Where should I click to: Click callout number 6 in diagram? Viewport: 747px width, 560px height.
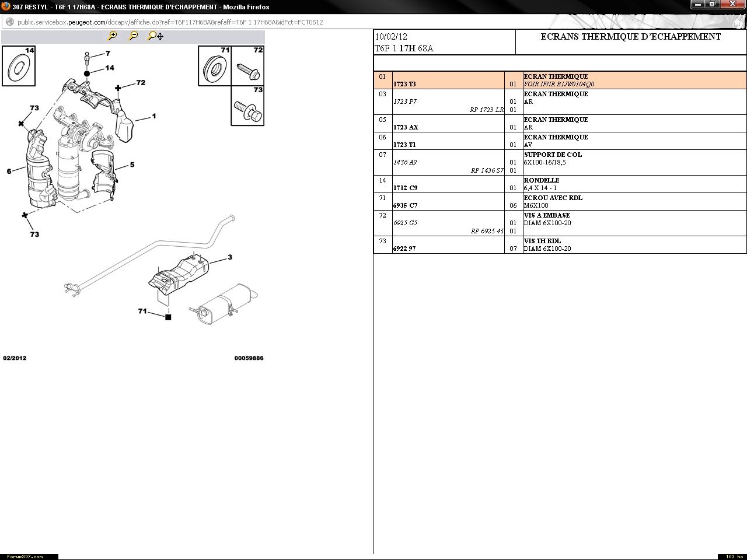9,171
